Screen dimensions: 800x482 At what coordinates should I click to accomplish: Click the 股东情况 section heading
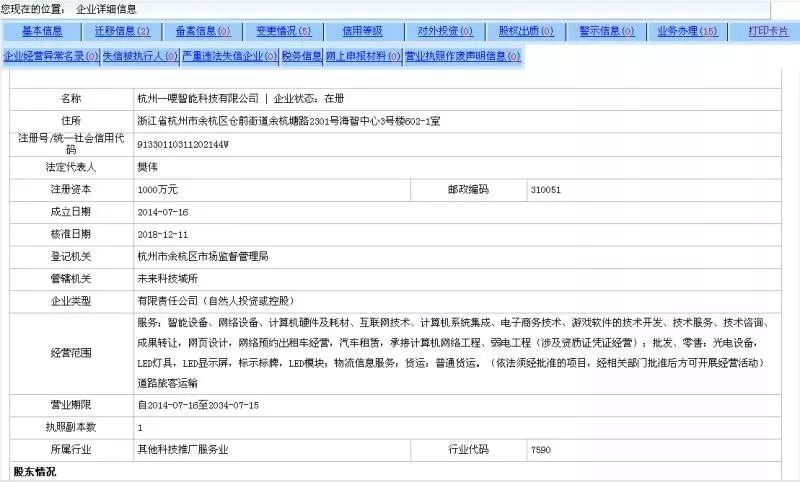click(x=34, y=471)
